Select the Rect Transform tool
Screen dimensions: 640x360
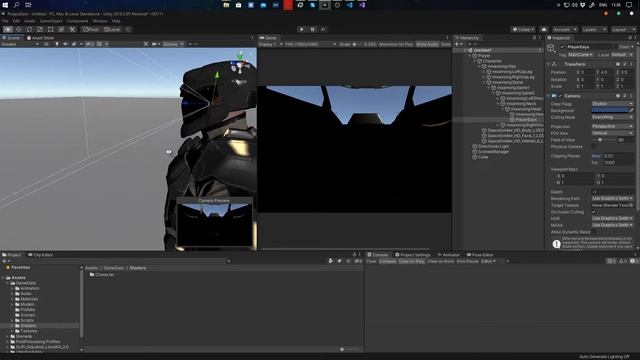51,29
